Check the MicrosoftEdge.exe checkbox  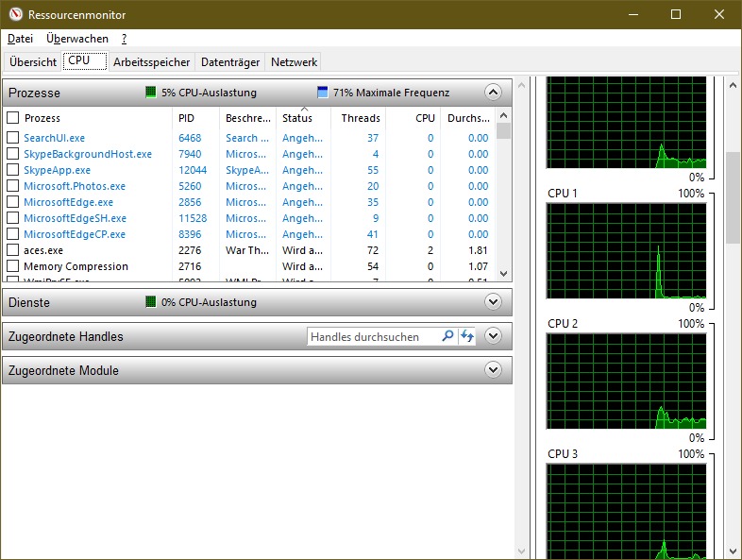point(13,202)
